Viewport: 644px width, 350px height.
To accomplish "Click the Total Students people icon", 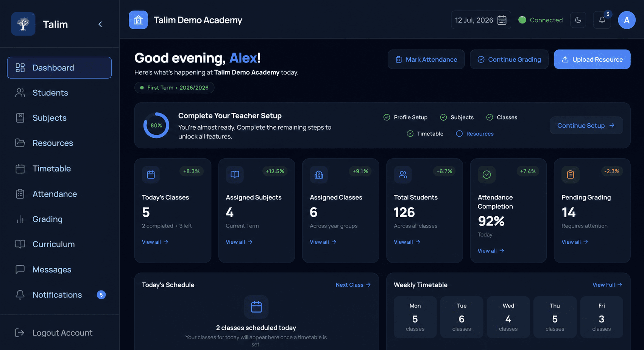I will (403, 174).
